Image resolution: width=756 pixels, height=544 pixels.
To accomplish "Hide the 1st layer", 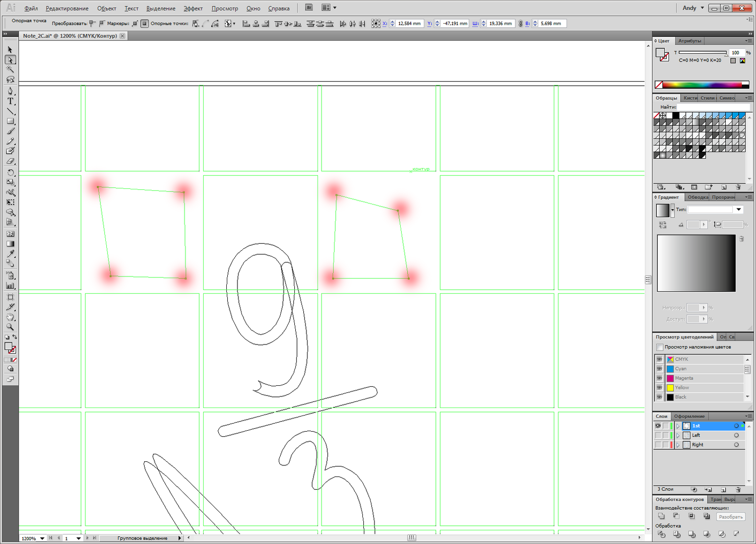I will (x=658, y=426).
